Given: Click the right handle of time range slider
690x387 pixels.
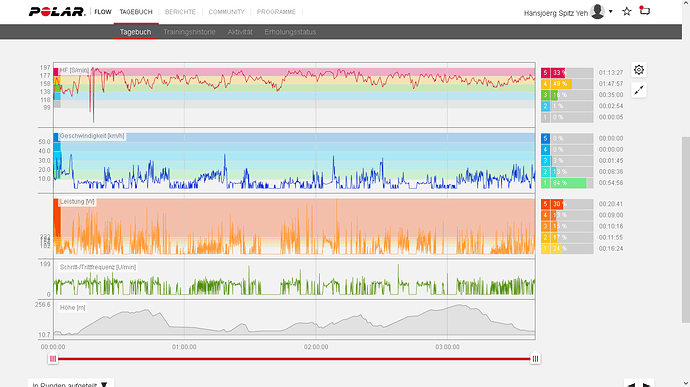Looking at the screenshot, I should pyautogui.click(x=535, y=359).
